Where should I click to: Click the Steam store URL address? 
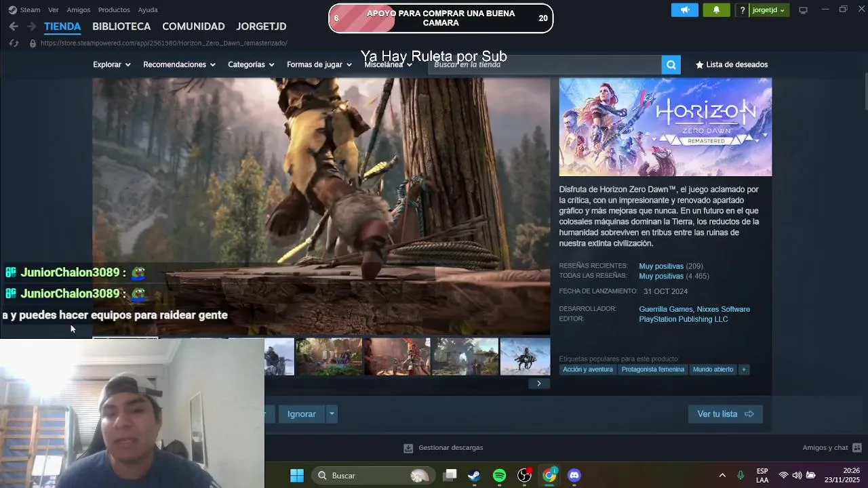[163, 43]
